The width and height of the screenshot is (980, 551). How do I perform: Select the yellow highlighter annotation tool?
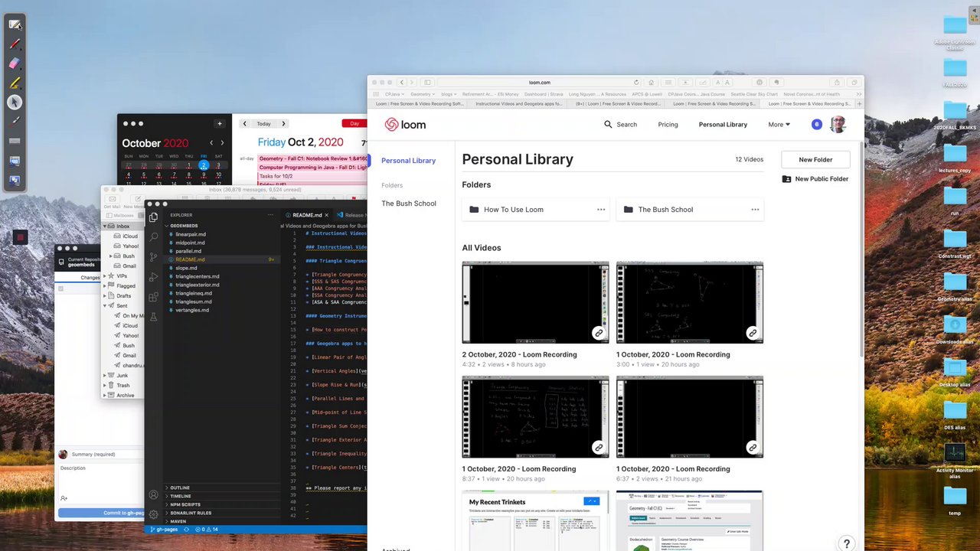pos(15,83)
